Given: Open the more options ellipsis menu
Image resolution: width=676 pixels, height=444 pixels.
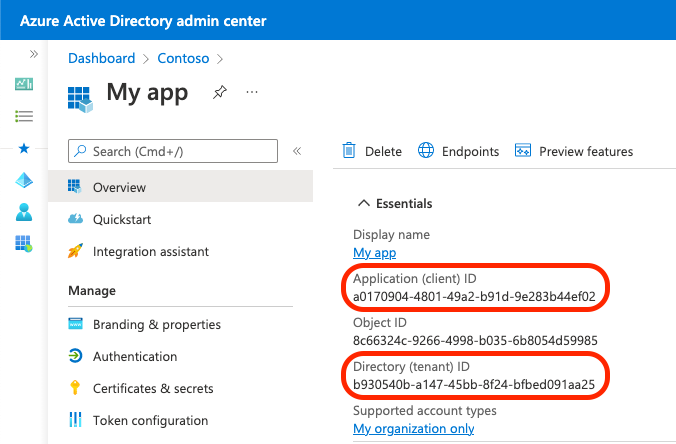Looking at the screenshot, I should point(252,92).
